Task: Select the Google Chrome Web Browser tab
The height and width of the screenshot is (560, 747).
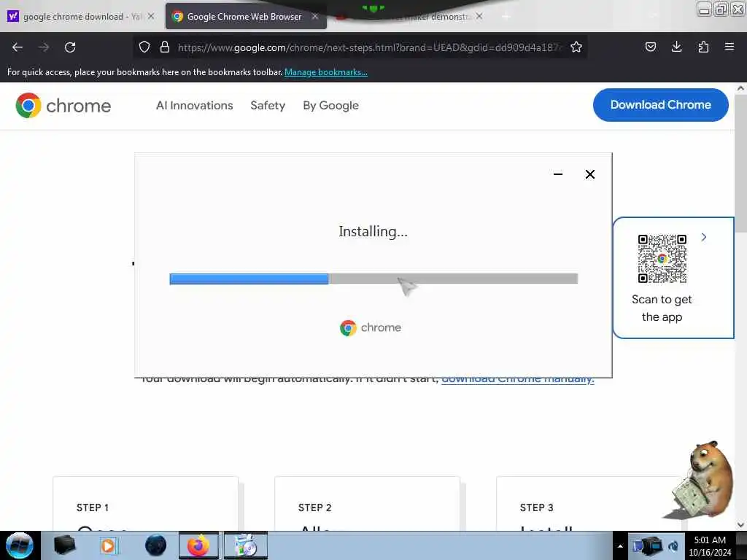Action: coord(246,16)
